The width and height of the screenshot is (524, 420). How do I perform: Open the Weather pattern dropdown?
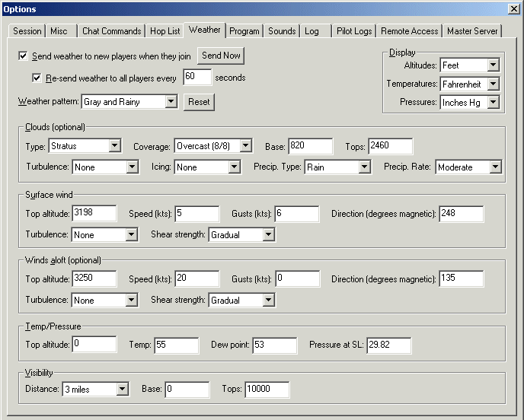click(x=129, y=101)
